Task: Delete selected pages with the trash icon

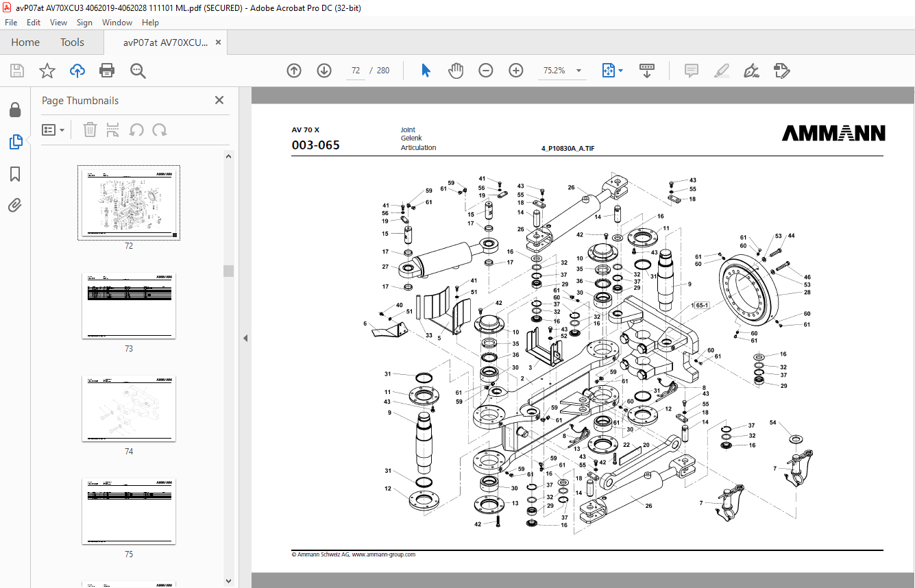Action: pyautogui.click(x=90, y=130)
